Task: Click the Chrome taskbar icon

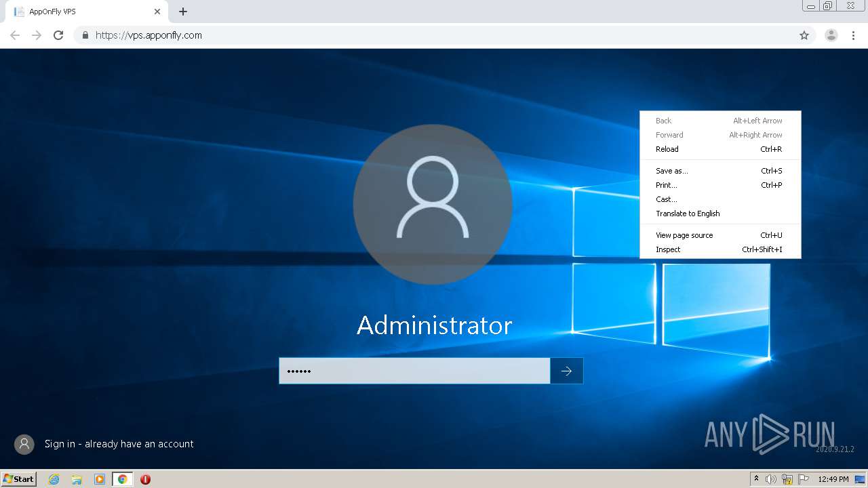Action: [x=122, y=479]
